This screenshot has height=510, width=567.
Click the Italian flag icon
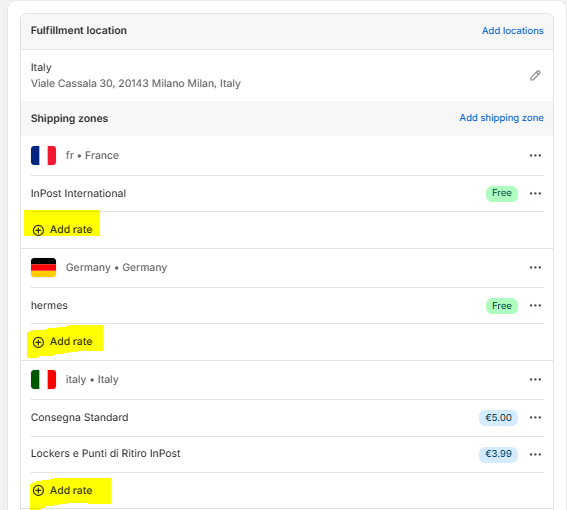coord(43,379)
